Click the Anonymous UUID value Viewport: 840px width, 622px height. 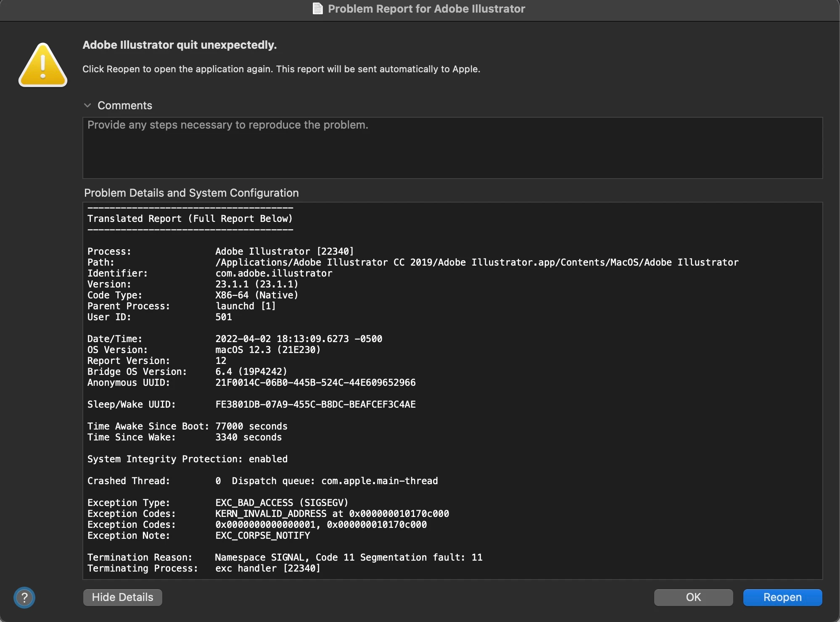tap(315, 382)
